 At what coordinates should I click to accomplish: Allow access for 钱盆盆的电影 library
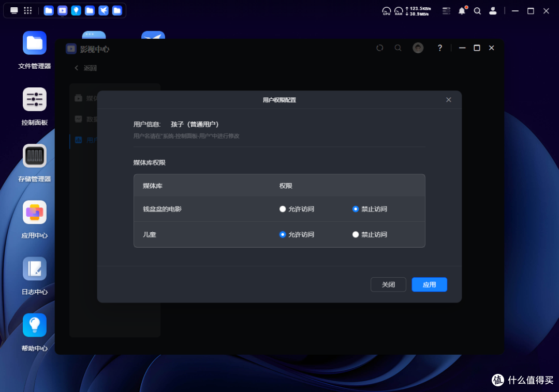[283, 209]
